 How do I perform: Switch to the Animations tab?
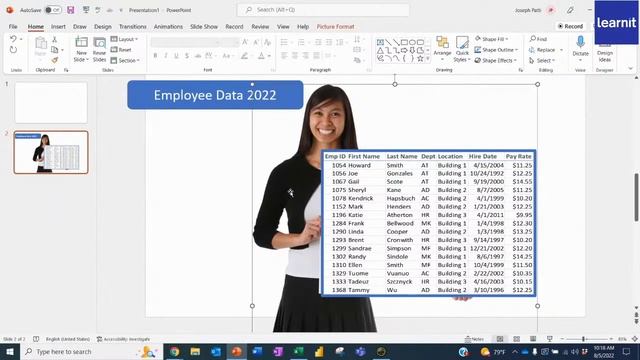click(x=168, y=27)
